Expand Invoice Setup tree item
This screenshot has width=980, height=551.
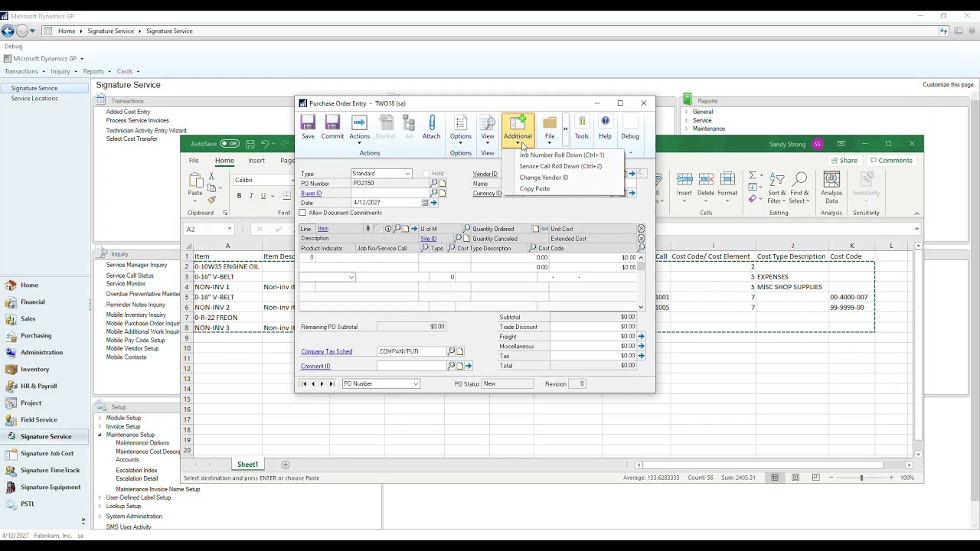point(100,426)
